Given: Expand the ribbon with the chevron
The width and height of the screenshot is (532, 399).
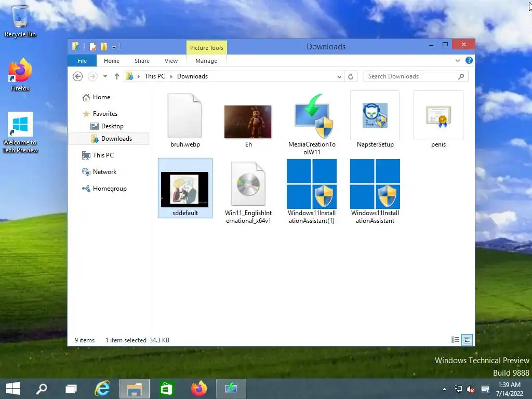Looking at the screenshot, I should [x=457, y=60].
